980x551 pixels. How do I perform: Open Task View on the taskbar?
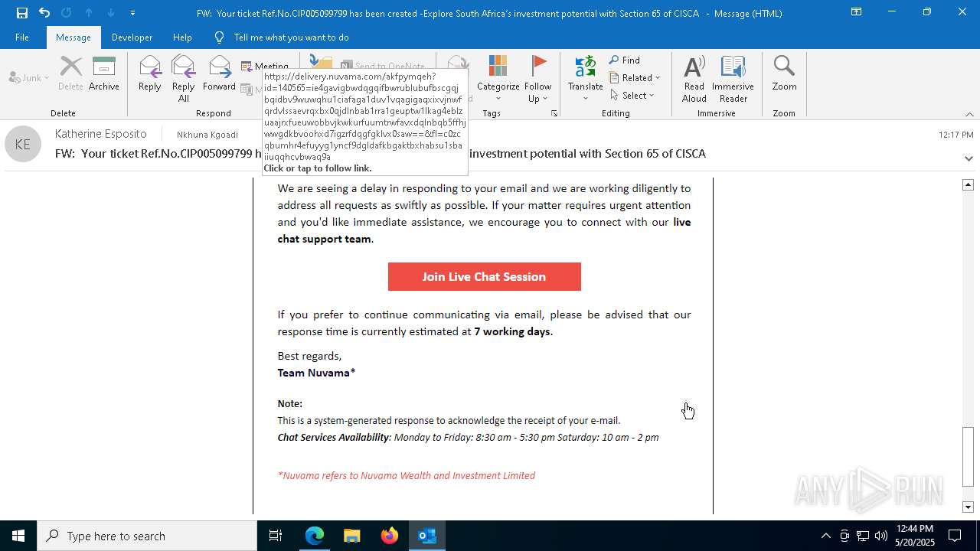click(x=276, y=536)
